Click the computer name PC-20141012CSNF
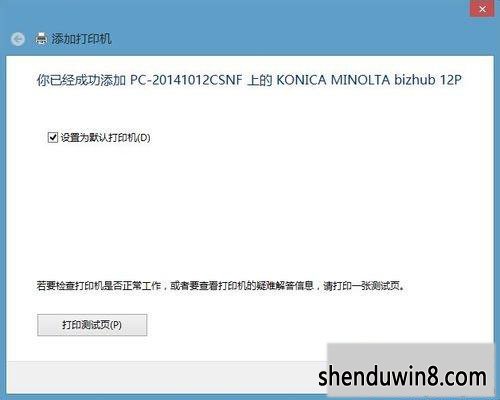This screenshot has width=500, height=400. [186, 80]
